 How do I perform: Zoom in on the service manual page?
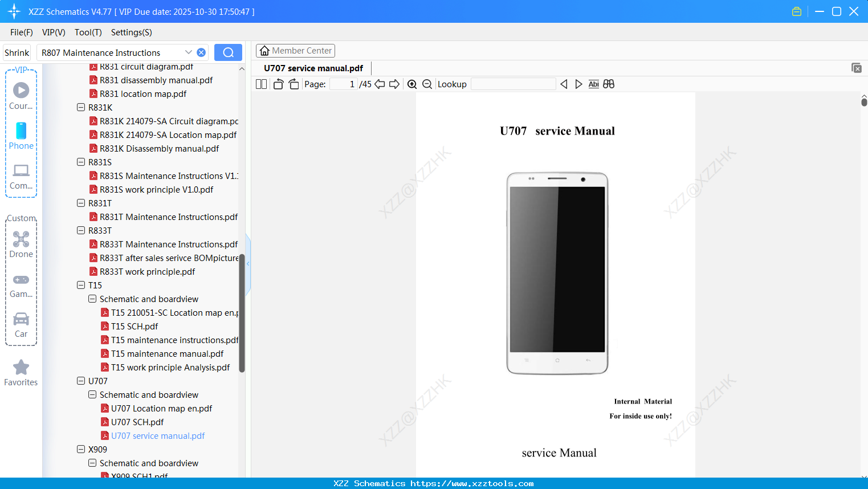click(412, 84)
